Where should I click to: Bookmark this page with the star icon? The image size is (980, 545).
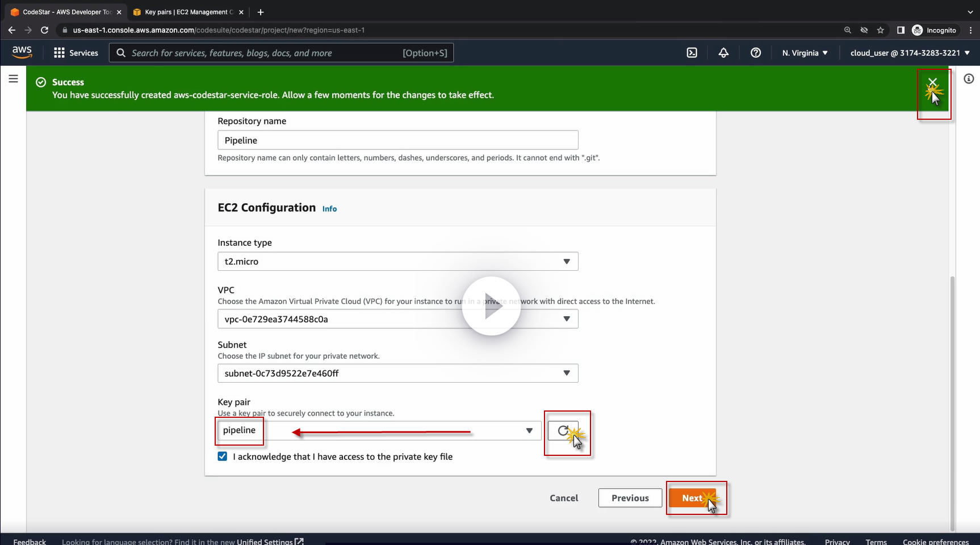point(881,30)
